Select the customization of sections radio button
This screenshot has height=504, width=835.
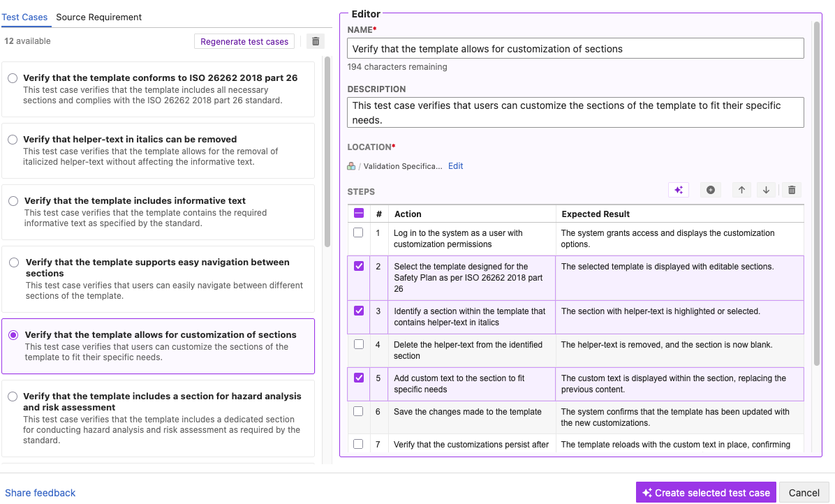[x=13, y=335]
